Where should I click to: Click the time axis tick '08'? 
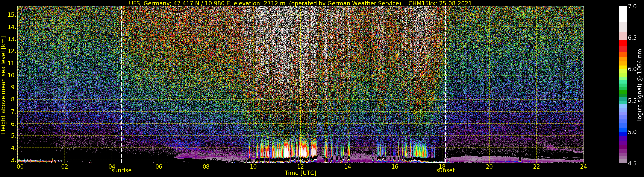[206, 166]
